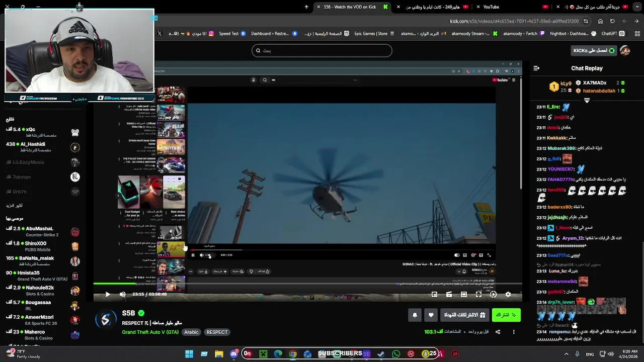Open site settings icon in address bar
Image resolution: width=644 pixels, height=362 pixels.
pos(586,21)
